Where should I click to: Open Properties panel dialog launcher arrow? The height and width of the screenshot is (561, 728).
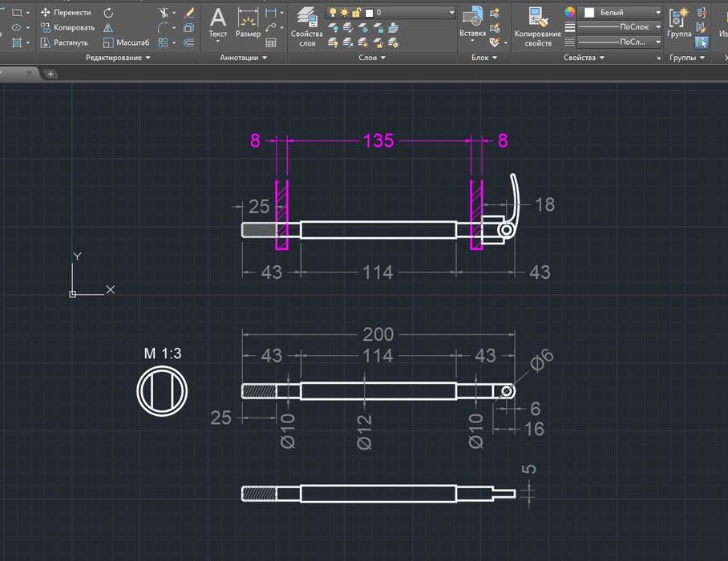(658, 59)
